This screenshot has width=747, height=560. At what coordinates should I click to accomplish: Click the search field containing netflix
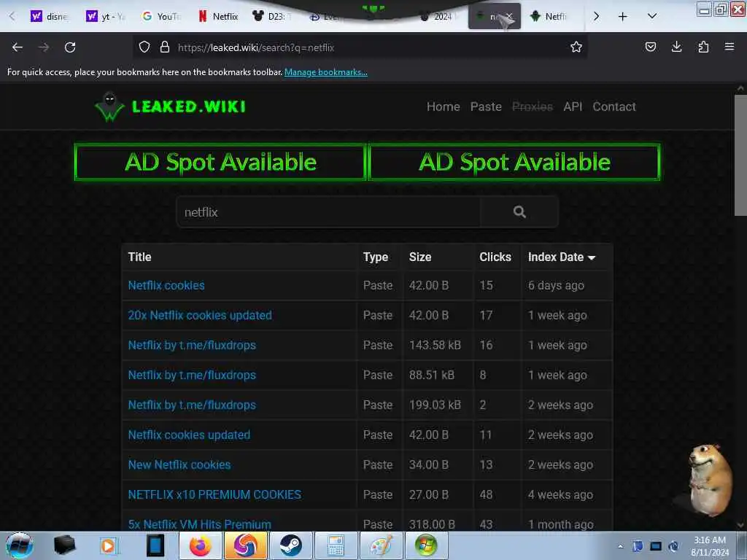pyautogui.click(x=329, y=212)
